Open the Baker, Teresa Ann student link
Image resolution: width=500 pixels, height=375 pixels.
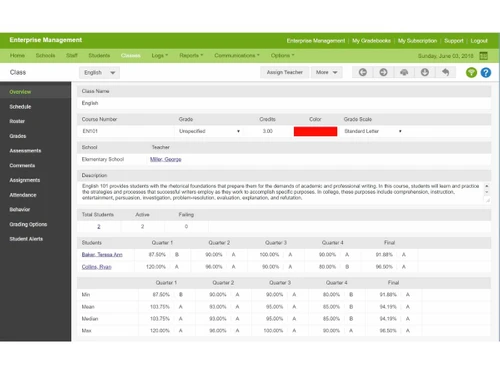[102, 255]
